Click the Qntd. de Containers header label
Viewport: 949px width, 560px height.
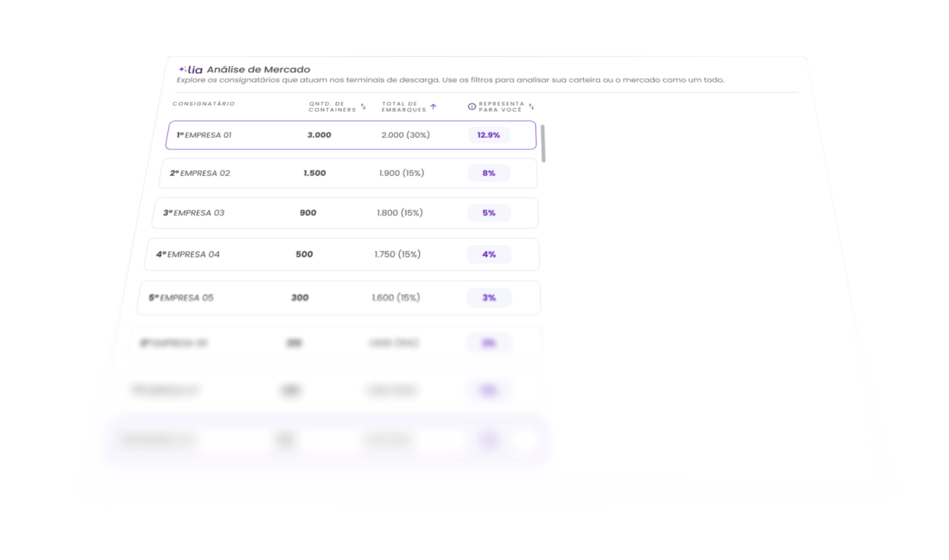(332, 107)
